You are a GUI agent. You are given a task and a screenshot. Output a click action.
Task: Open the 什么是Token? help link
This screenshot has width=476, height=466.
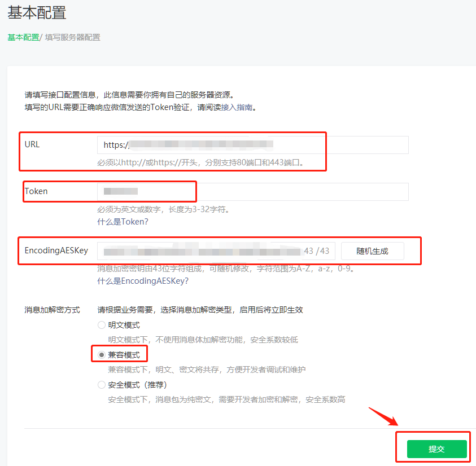tap(123, 222)
